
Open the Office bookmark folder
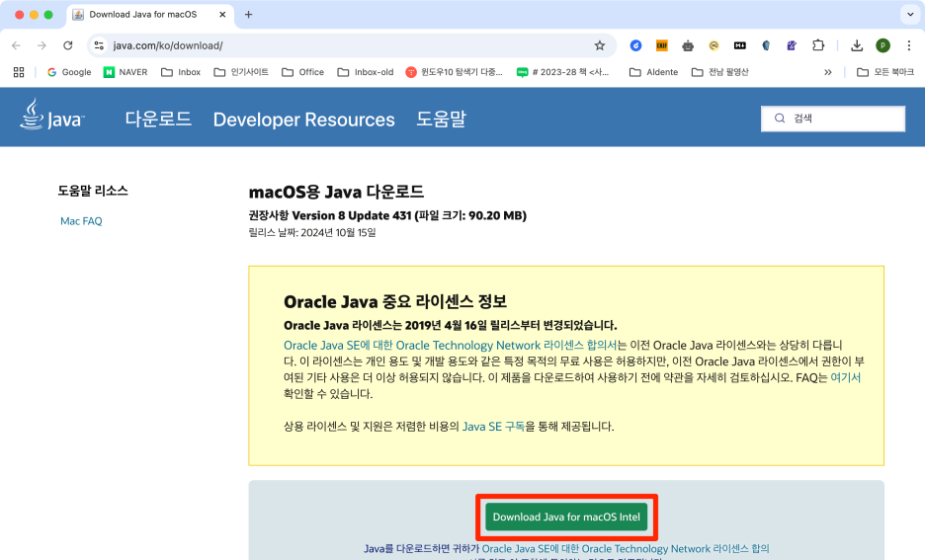pyautogui.click(x=302, y=72)
